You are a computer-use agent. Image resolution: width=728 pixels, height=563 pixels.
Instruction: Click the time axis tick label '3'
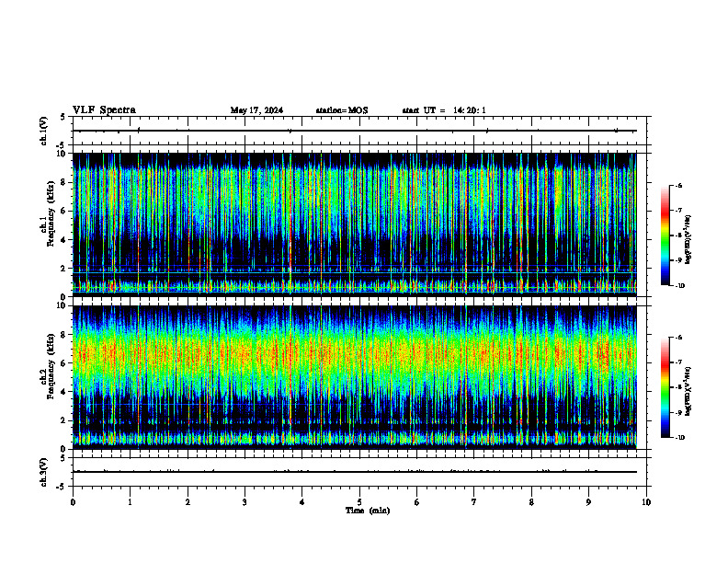245,502
